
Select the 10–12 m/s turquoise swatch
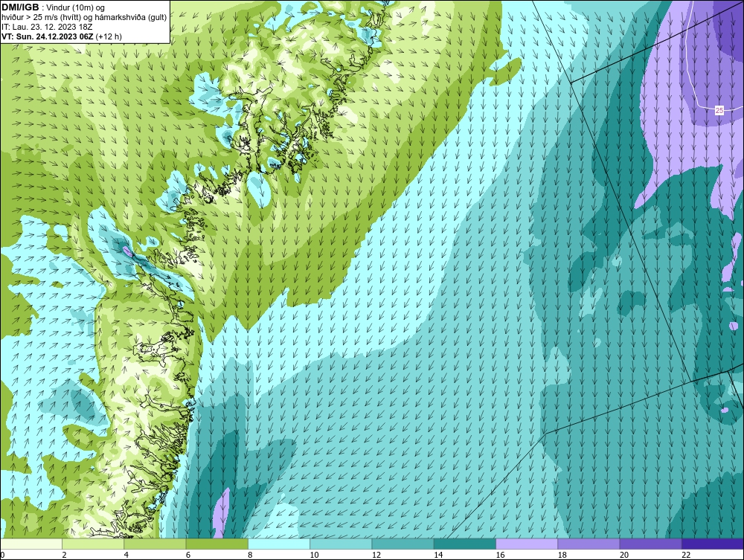(341, 544)
